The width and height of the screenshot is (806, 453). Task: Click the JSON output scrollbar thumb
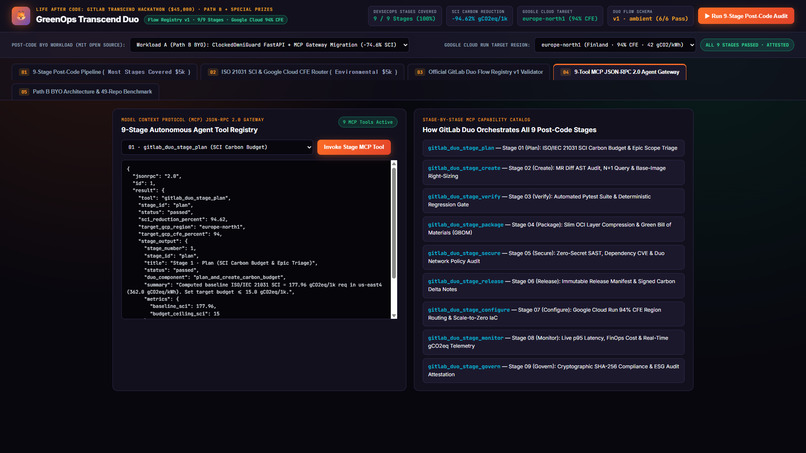[x=394, y=223]
